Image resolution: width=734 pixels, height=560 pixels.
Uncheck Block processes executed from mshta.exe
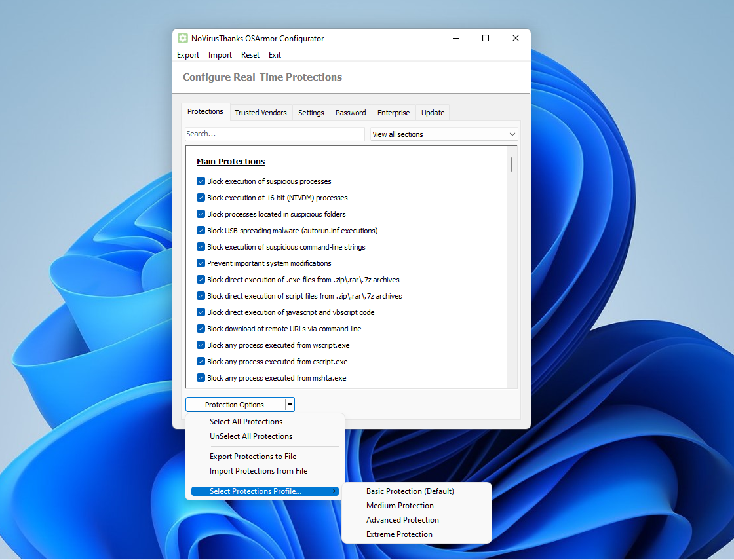pyautogui.click(x=201, y=377)
